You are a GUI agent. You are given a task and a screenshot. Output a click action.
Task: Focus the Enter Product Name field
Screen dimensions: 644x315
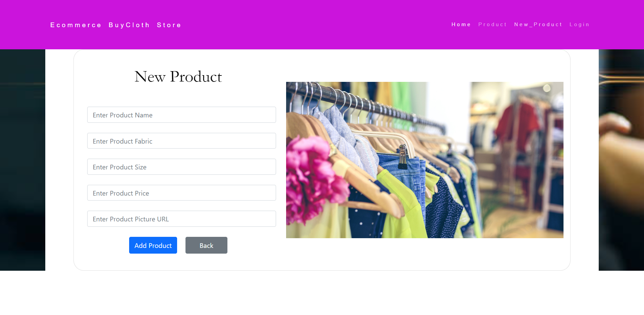[181, 115]
